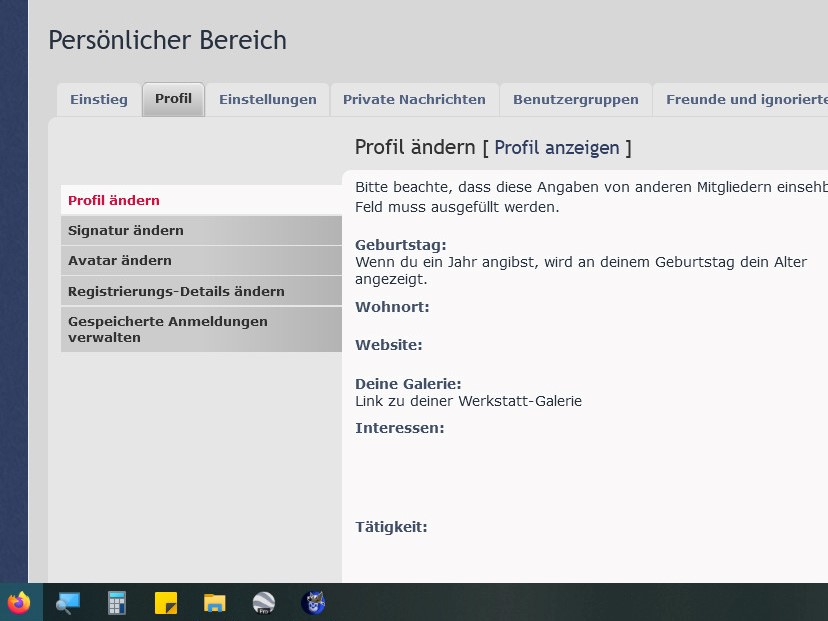
Task: Open the Benutzergruppen tab
Action: (x=575, y=100)
